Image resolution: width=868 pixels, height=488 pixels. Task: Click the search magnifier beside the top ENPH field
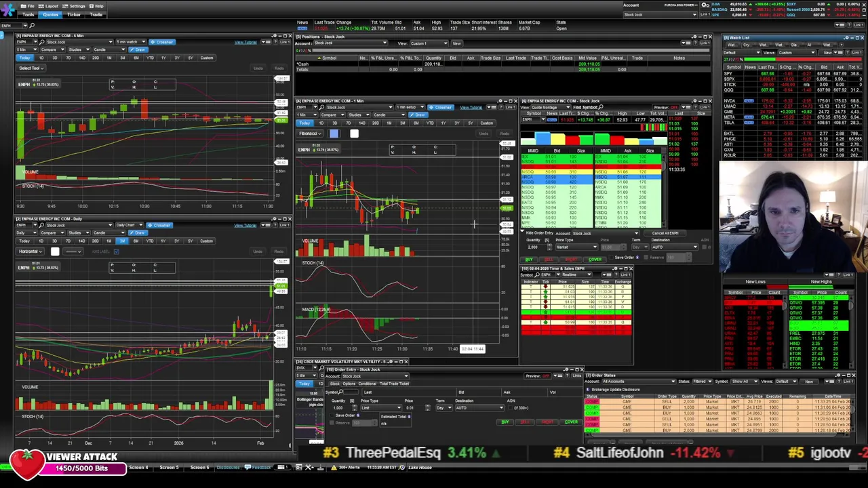pyautogui.click(x=32, y=26)
